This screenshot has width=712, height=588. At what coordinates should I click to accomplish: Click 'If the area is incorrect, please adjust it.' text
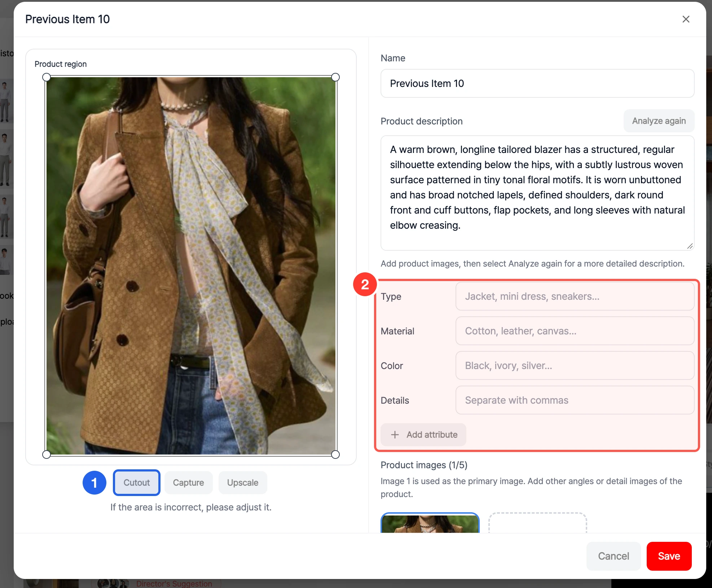click(191, 507)
